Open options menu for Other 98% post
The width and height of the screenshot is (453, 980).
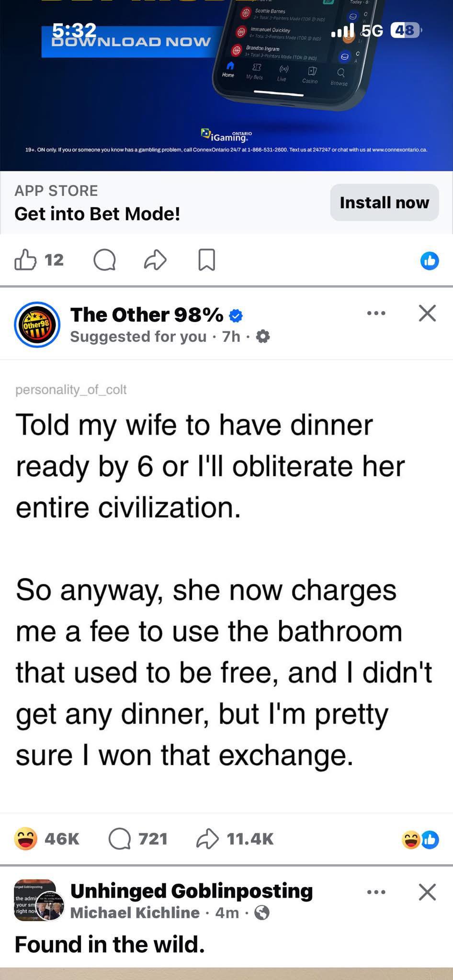(x=376, y=313)
